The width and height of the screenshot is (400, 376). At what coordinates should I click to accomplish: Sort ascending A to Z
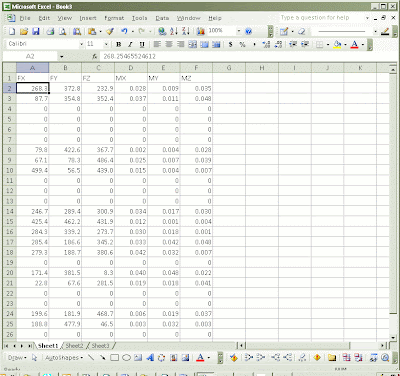click(174, 31)
